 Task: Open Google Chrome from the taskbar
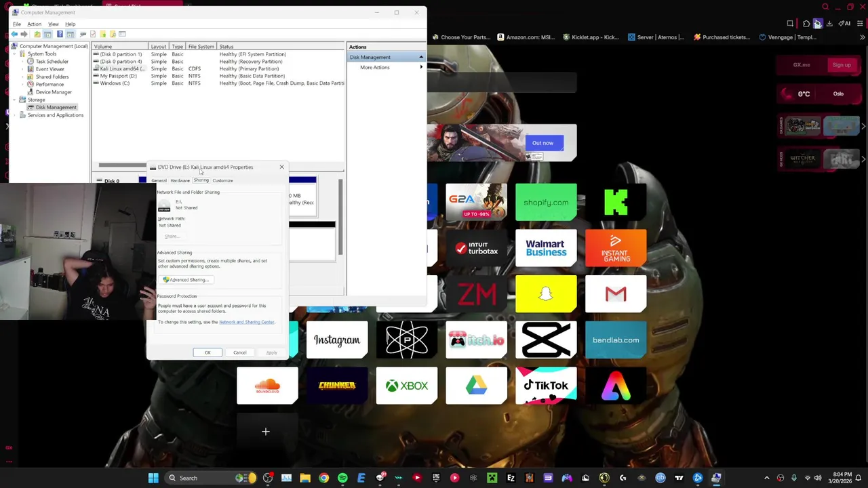[323, 478]
